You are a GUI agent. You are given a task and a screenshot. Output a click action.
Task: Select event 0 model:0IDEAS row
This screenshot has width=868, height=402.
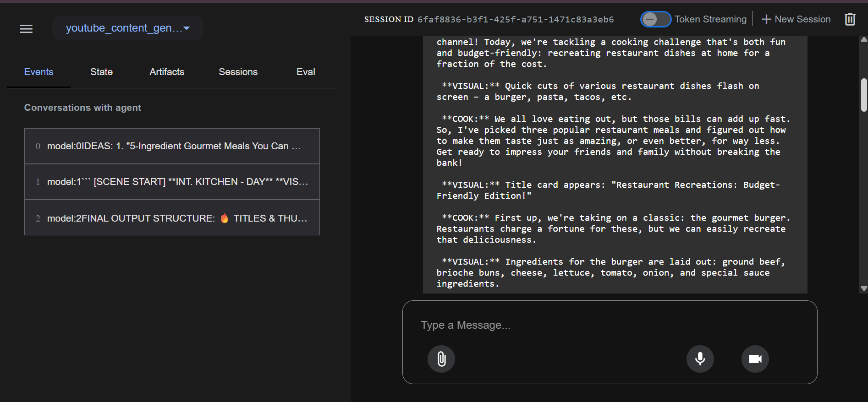tap(172, 146)
